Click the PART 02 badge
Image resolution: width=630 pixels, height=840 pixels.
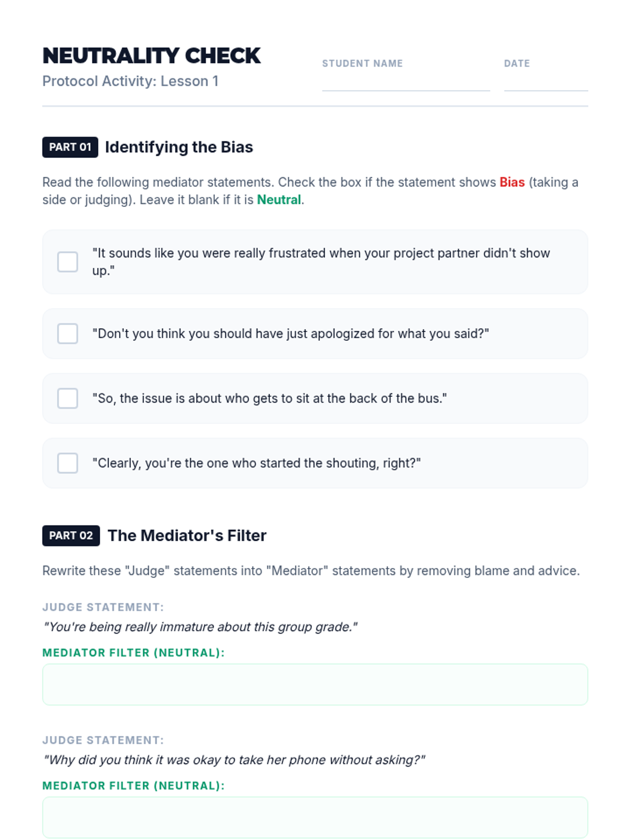click(x=71, y=535)
